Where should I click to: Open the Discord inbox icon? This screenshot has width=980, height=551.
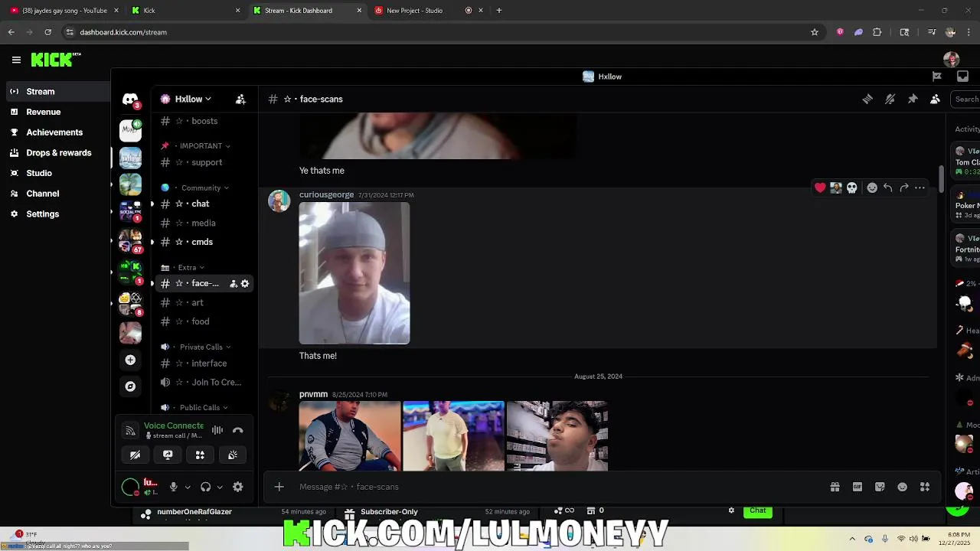click(962, 77)
